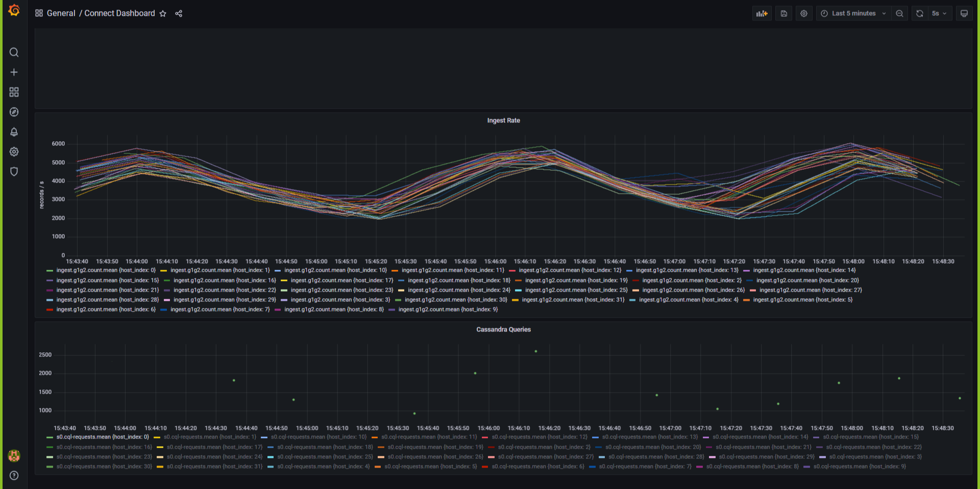Go to the General folder breadcrumb

(x=60, y=13)
